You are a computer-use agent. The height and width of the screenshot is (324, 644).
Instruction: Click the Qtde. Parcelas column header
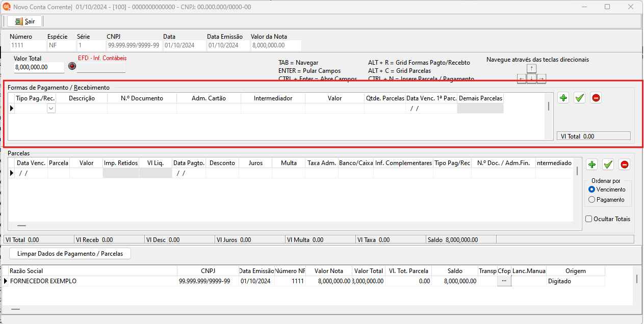[x=384, y=98]
